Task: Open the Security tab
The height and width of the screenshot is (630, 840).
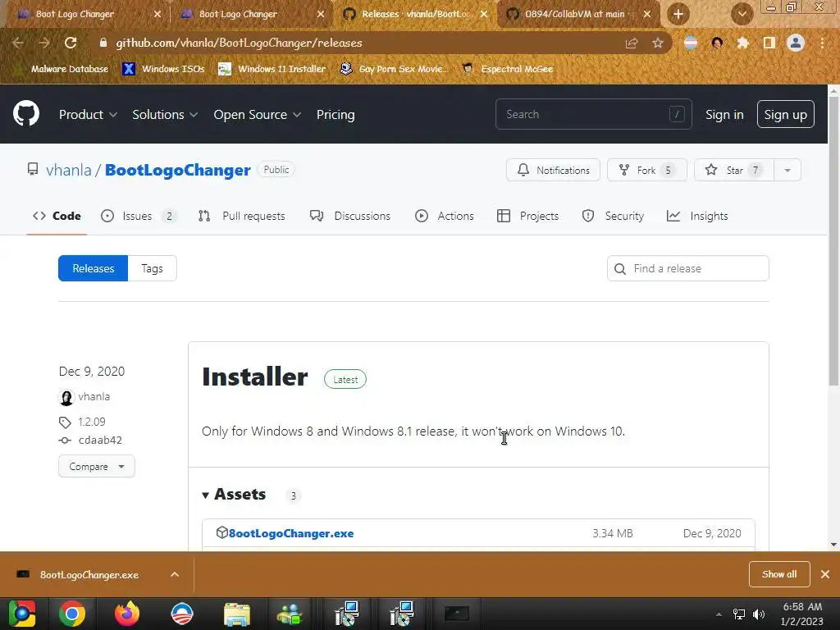Action: 614,216
